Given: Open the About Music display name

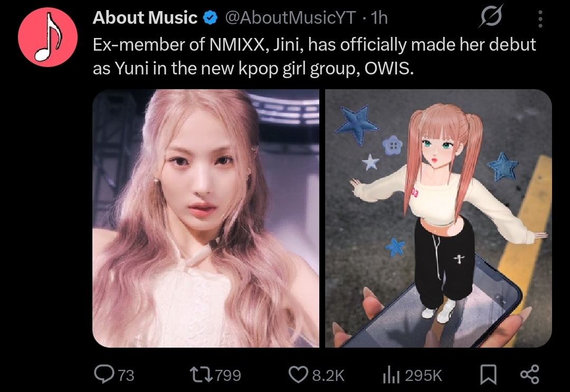Looking at the screenshot, I should (x=145, y=18).
